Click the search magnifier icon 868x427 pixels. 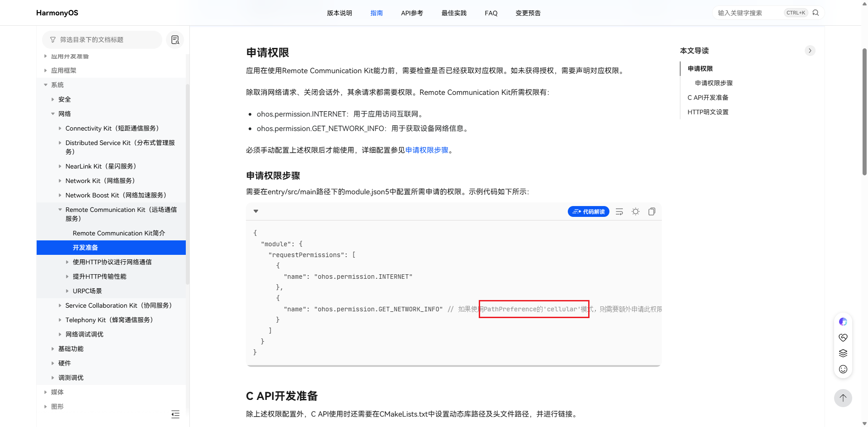pyautogui.click(x=816, y=13)
